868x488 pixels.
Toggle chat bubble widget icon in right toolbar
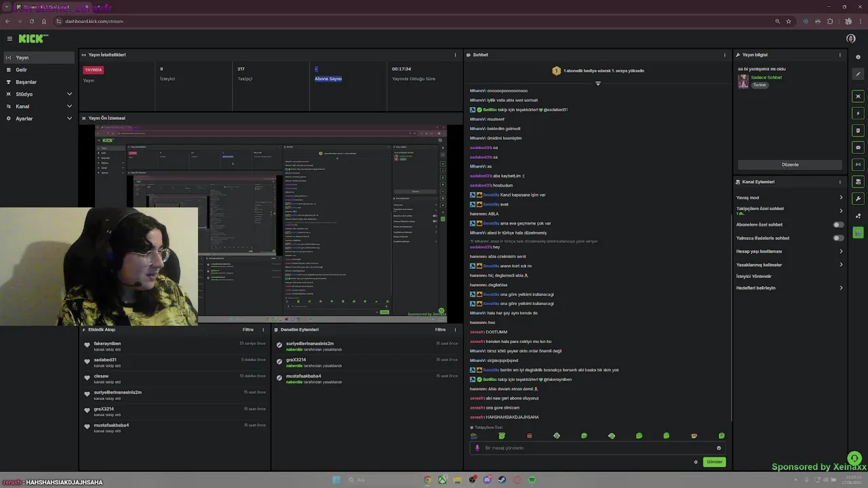(x=858, y=147)
